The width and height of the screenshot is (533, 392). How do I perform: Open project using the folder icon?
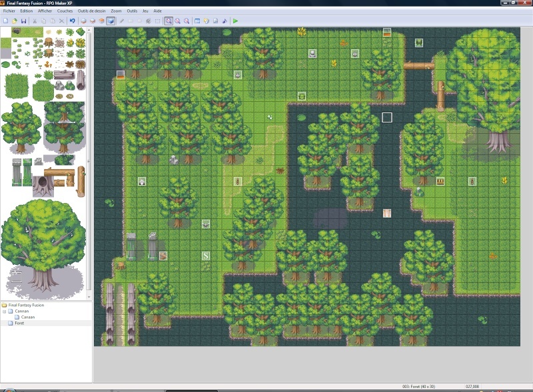pos(15,21)
